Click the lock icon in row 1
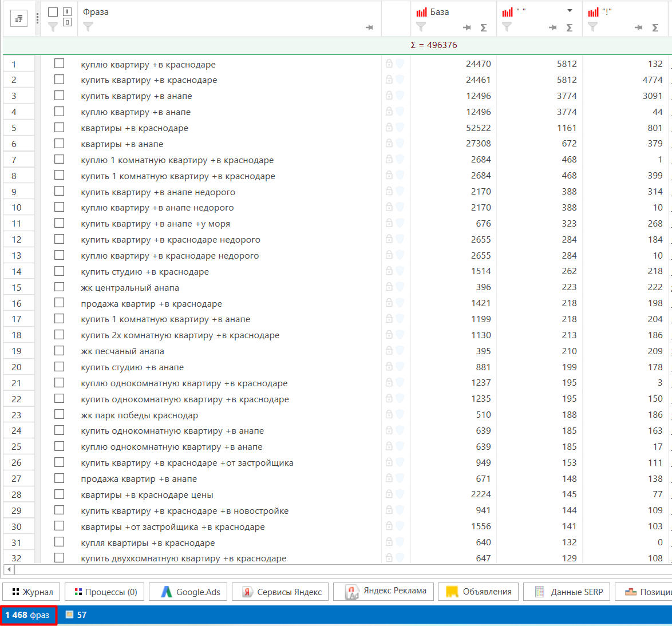 [x=389, y=64]
